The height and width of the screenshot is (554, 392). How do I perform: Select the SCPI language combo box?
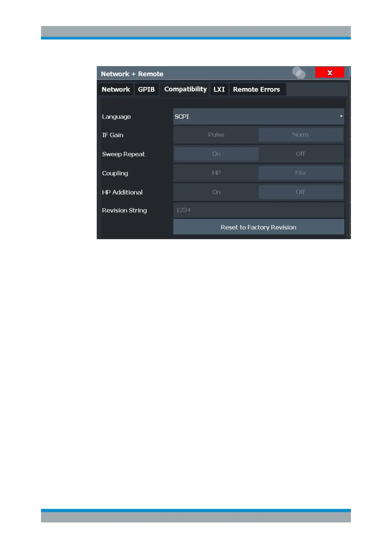(258, 116)
